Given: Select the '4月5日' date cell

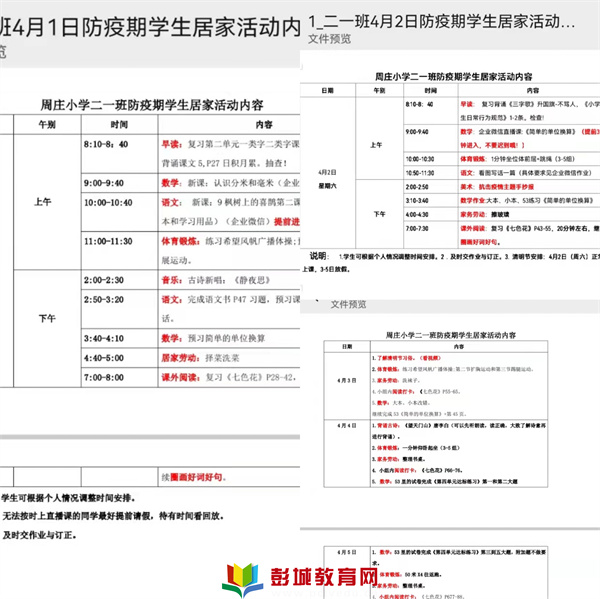Looking at the screenshot, I should pos(347,552).
